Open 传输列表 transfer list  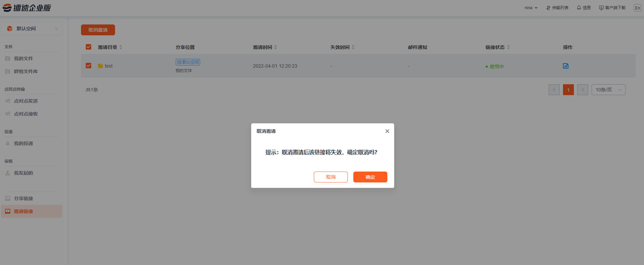click(x=557, y=8)
